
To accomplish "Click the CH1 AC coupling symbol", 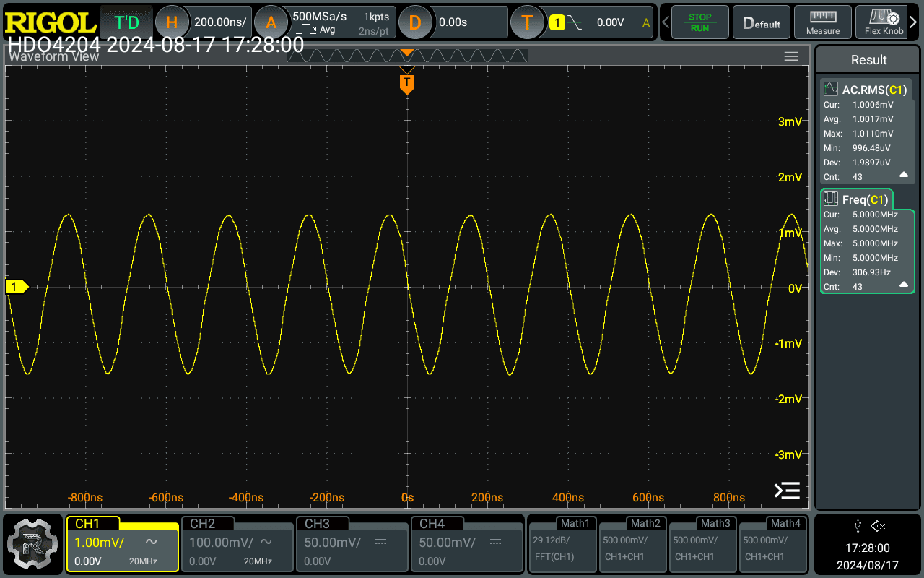I will [152, 542].
